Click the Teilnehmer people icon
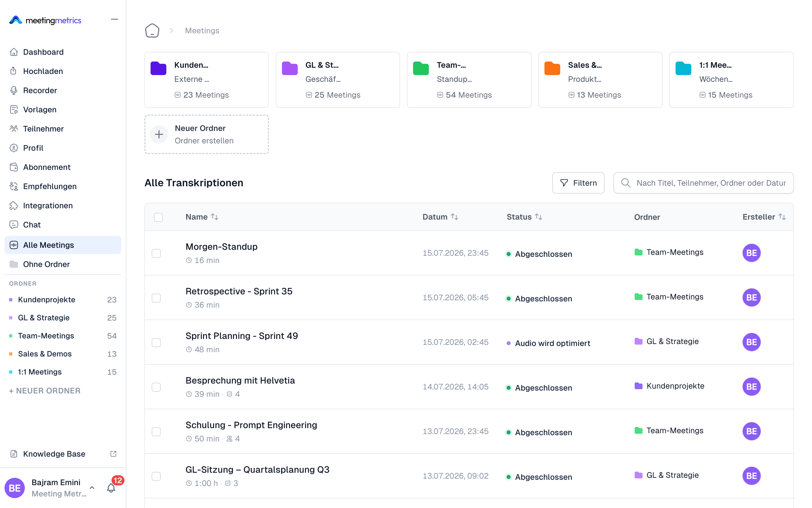This screenshot has width=812, height=508. 14,129
